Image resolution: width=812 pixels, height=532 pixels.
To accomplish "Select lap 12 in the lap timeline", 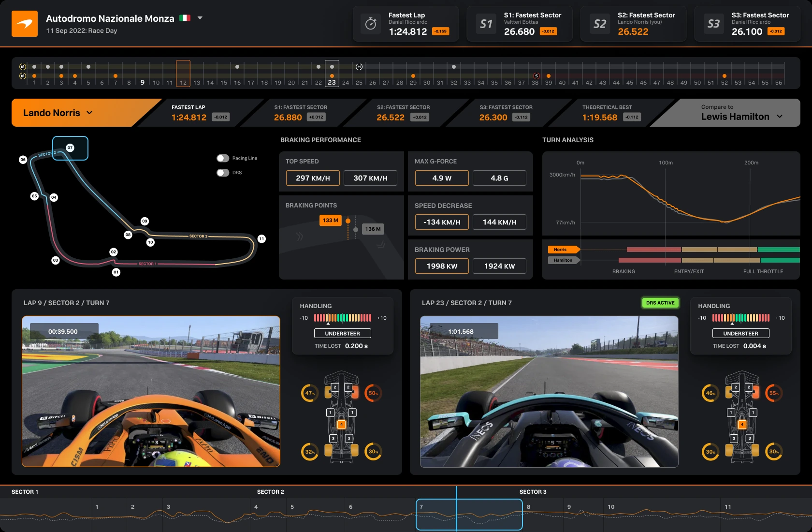I will click(183, 74).
